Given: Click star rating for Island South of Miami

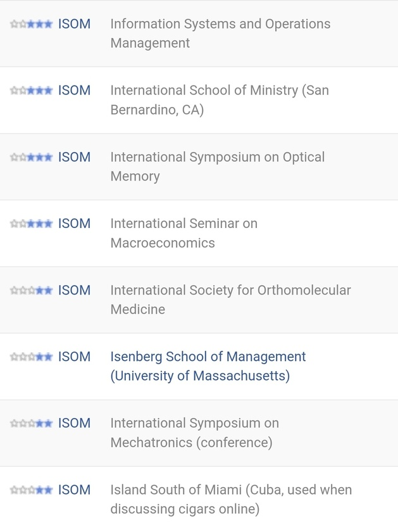Looking at the screenshot, I should 31,490.
